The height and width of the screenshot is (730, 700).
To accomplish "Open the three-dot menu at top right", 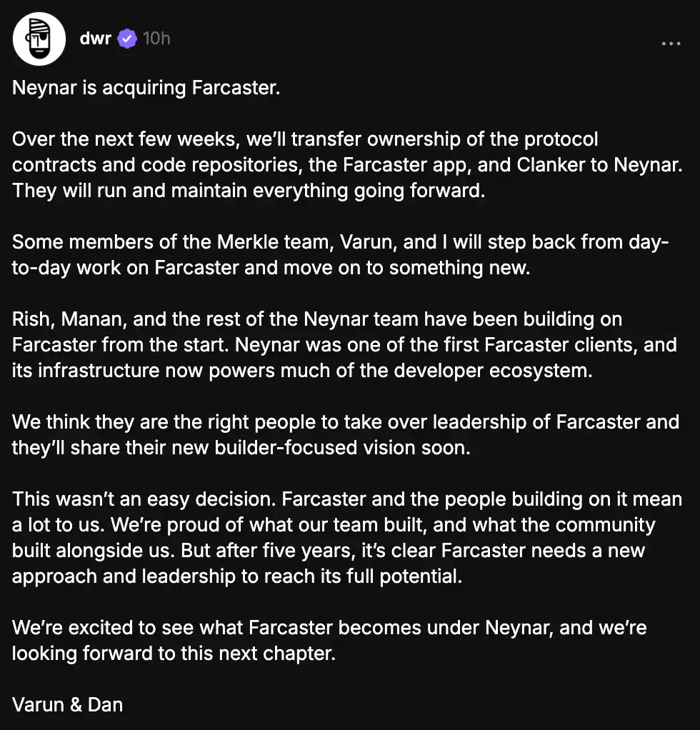I will click(671, 43).
